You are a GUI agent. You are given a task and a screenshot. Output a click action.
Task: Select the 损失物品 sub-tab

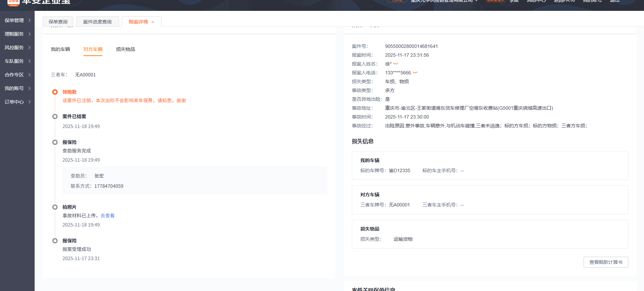point(126,49)
